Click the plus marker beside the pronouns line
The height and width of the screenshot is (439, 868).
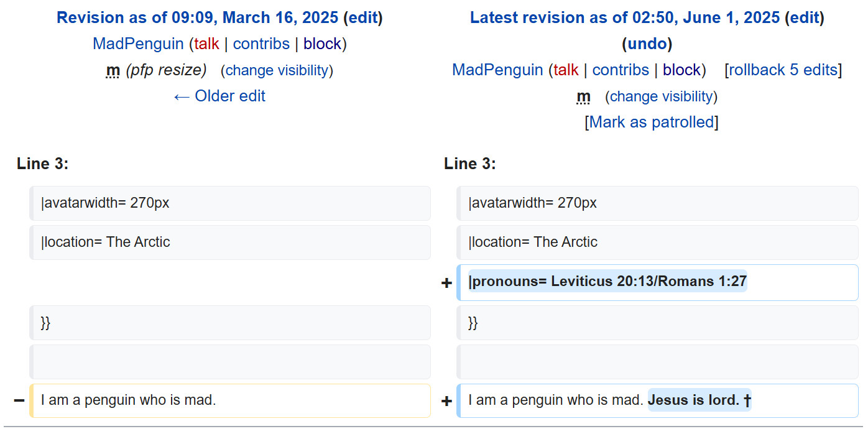click(446, 283)
